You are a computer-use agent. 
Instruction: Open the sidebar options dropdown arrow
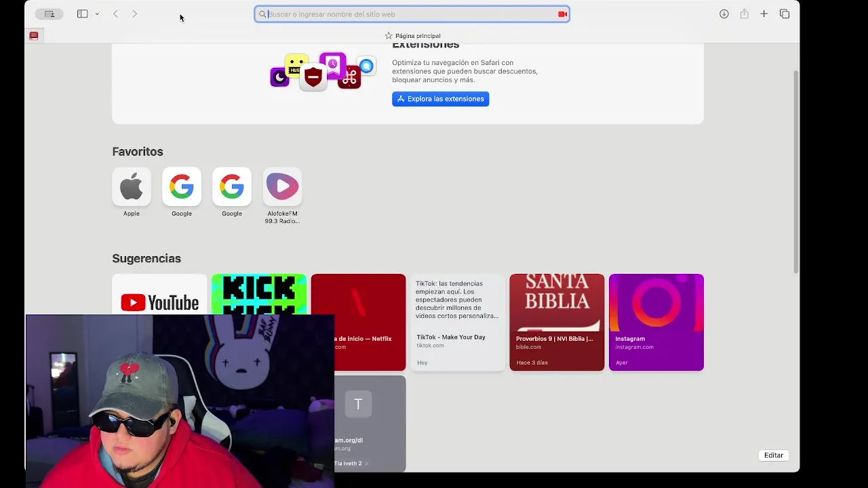click(97, 14)
